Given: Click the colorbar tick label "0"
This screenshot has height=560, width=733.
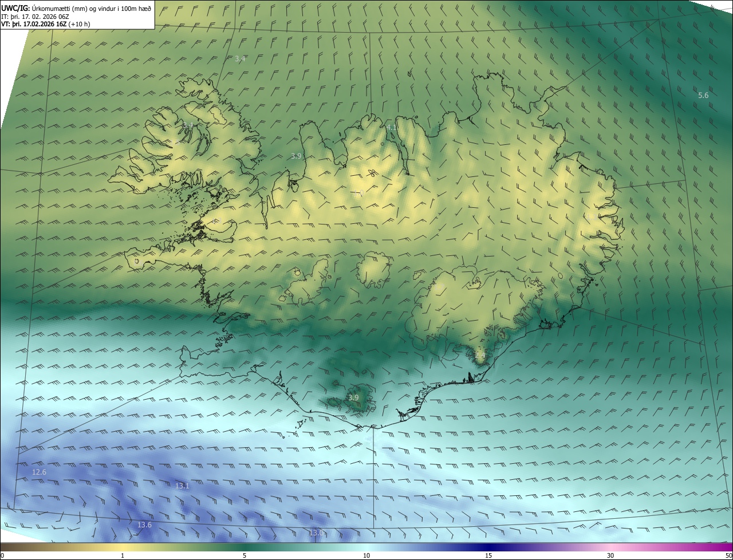Looking at the screenshot, I should pyautogui.click(x=2, y=555).
